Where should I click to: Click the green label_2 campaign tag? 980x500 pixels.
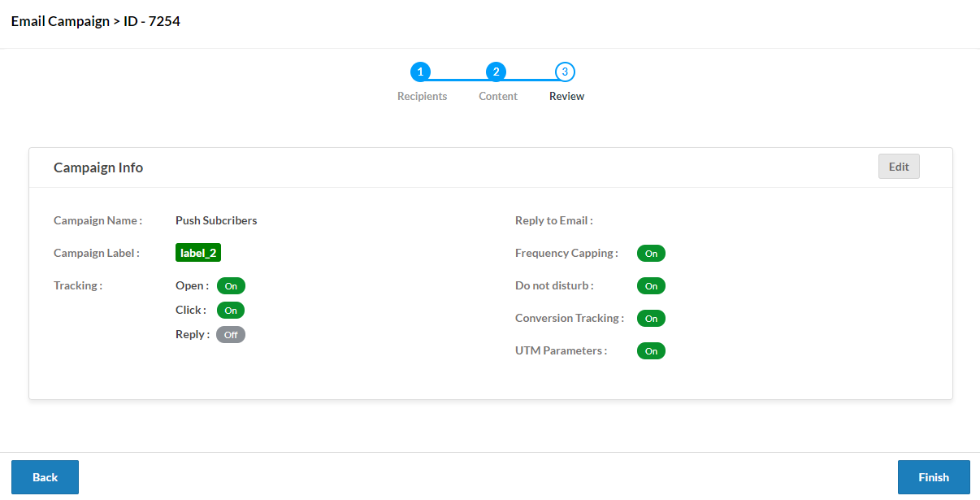(198, 253)
